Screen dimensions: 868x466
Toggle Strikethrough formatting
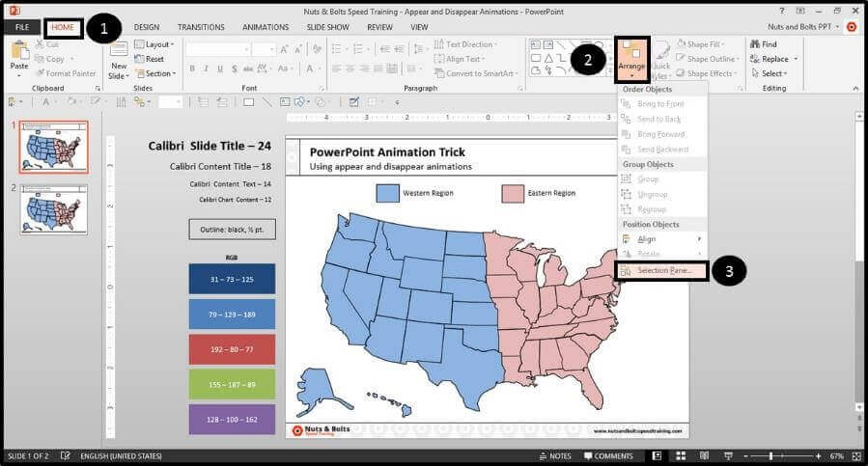point(247,69)
